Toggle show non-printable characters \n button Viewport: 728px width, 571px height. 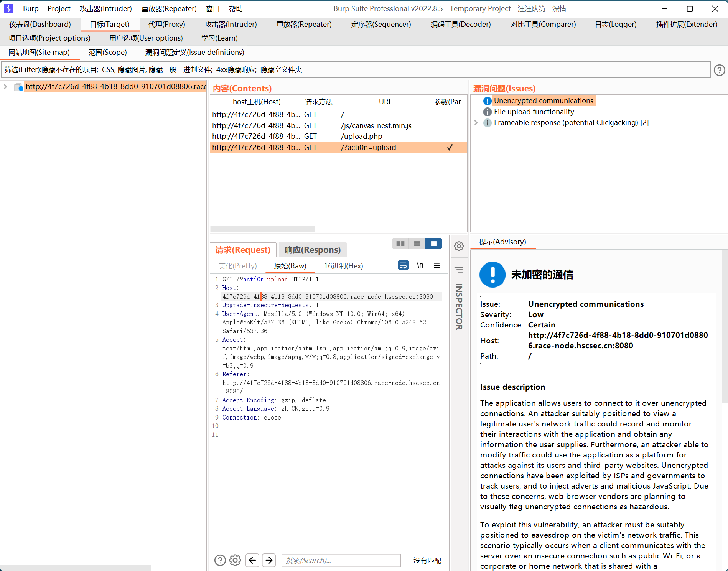point(420,265)
